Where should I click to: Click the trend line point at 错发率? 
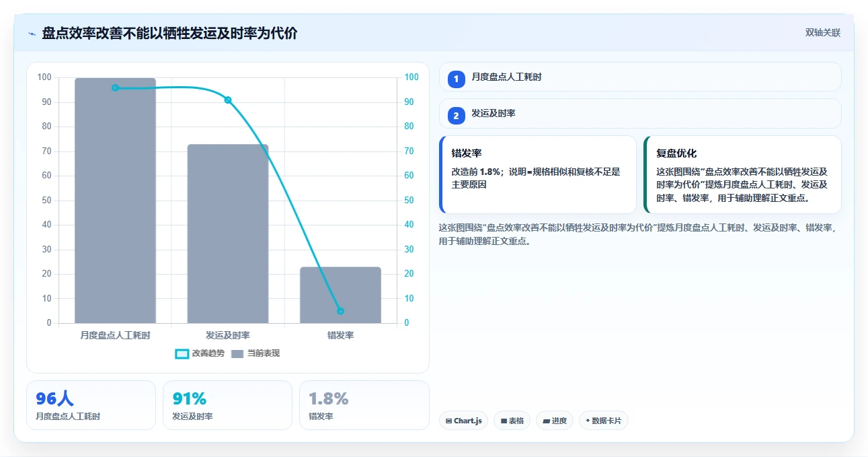point(340,311)
